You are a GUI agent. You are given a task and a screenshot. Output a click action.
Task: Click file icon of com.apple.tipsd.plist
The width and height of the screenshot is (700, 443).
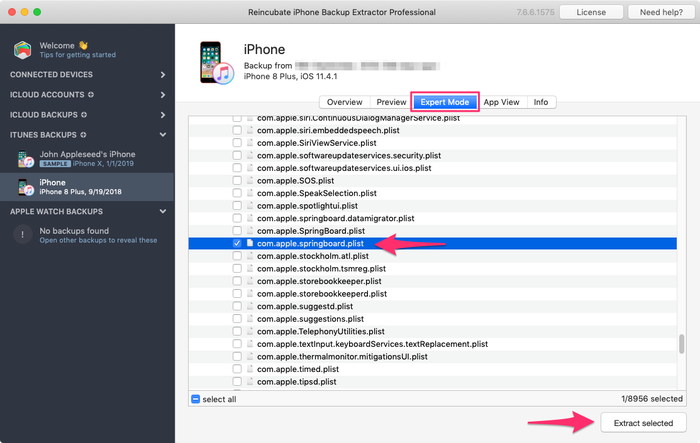pyautogui.click(x=250, y=382)
